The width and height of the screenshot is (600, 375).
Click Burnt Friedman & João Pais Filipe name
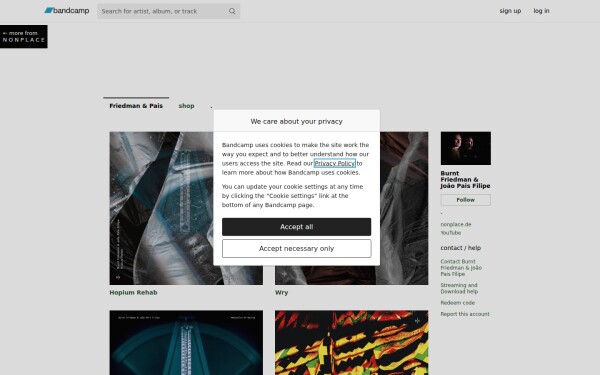(x=465, y=179)
